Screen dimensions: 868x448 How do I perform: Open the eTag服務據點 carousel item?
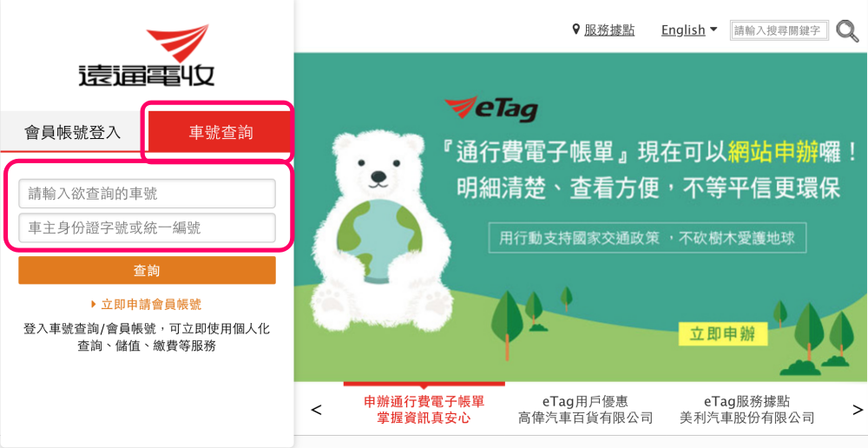746,409
